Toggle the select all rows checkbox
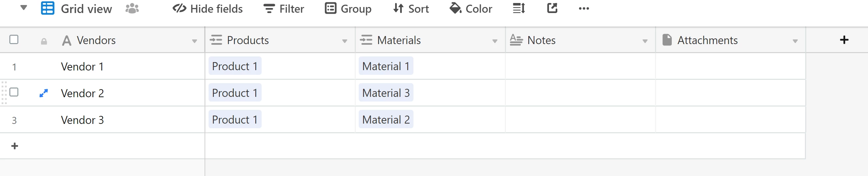Screen dimensions: 868x176 click(x=14, y=40)
